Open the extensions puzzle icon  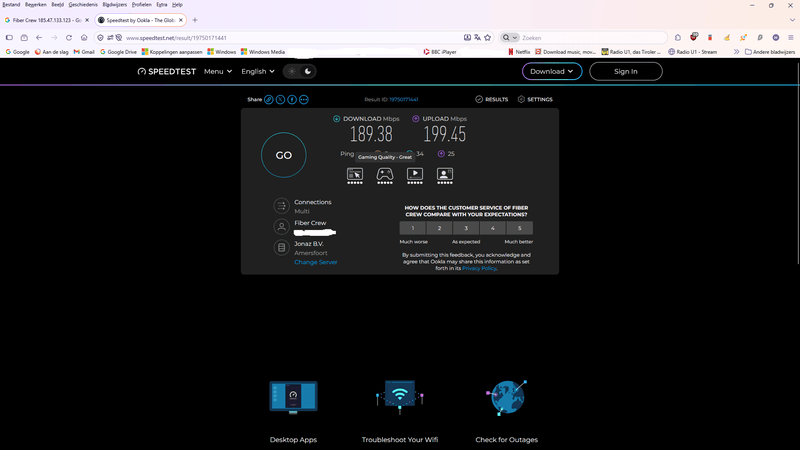678,38
